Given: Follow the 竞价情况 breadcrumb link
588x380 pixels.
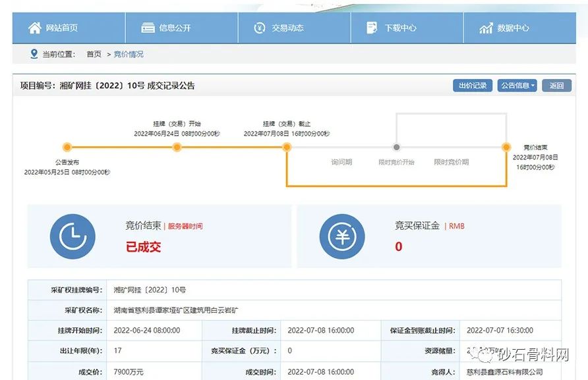Looking at the screenshot, I should 129,54.
